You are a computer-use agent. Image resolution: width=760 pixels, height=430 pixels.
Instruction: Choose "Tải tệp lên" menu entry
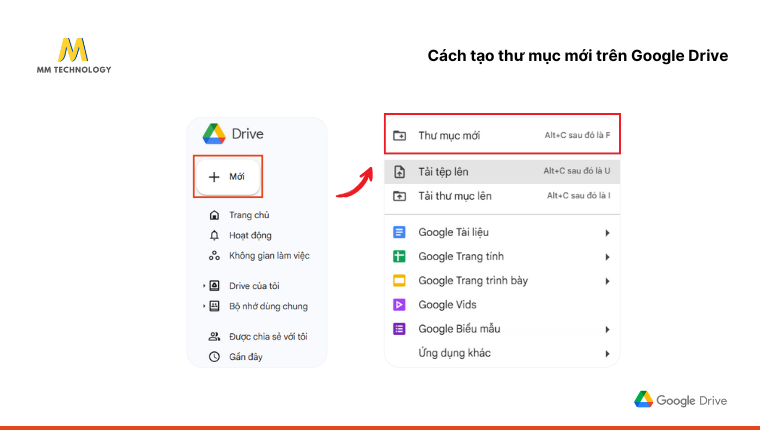pos(502,172)
